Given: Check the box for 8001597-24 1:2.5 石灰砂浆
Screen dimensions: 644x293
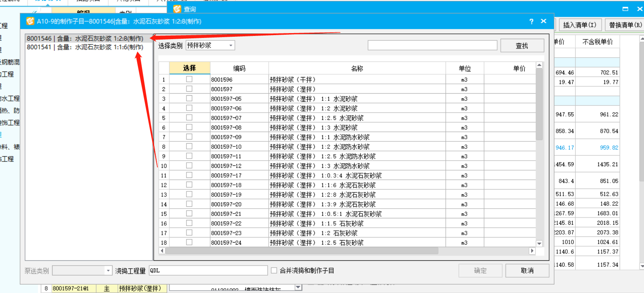Looking at the screenshot, I should pyautogui.click(x=189, y=242).
